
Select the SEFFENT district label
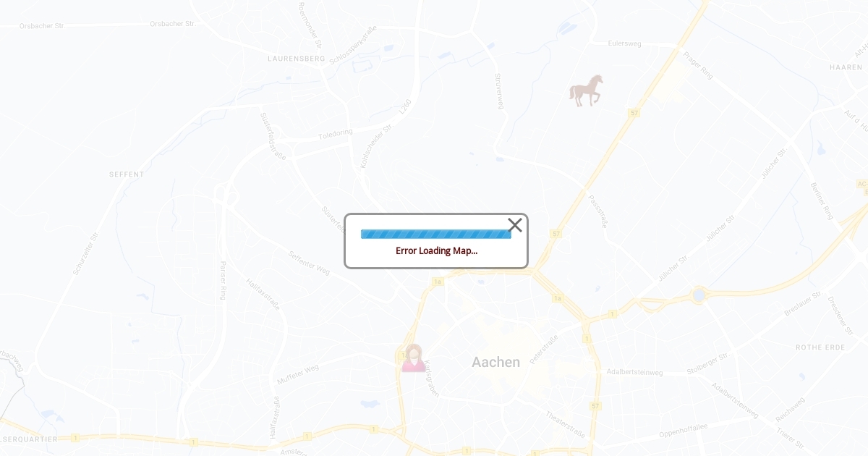(x=127, y=174)
